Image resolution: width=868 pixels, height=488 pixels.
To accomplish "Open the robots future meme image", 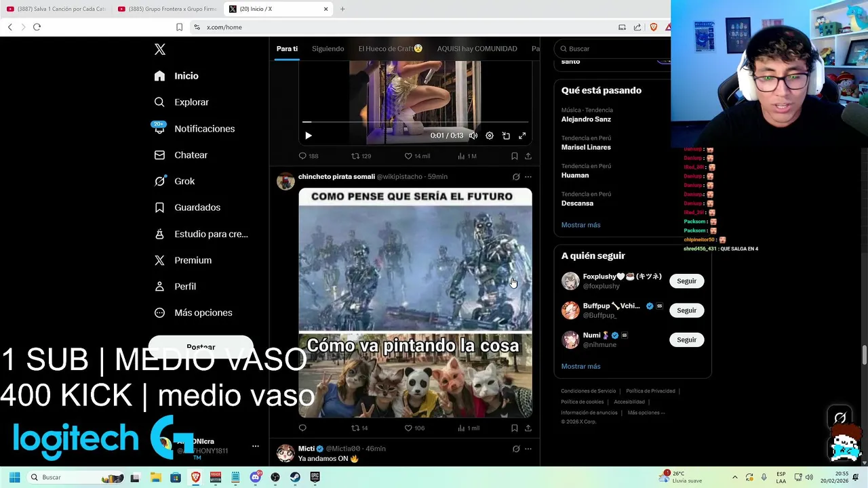I will tap(415, 302).
